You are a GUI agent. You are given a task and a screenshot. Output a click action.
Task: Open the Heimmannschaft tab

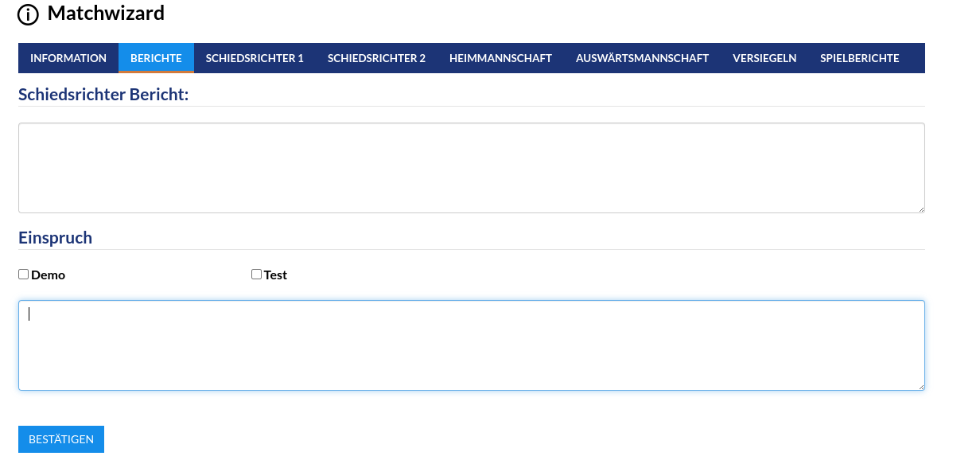(500, 58)
